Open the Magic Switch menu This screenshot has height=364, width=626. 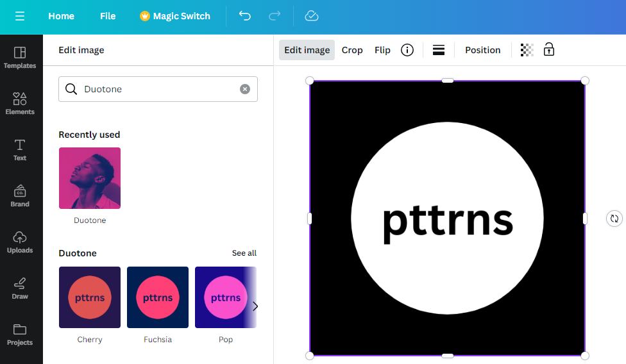pos(175,16)
